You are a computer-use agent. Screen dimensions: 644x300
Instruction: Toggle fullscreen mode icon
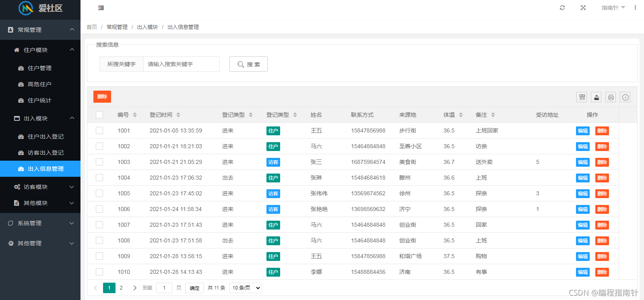pyautogui.click(x=583, y=8)
